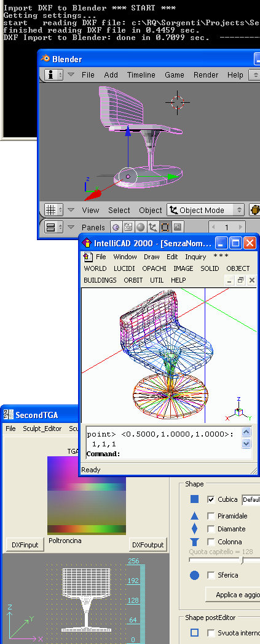Open the BUILDINGS menu in IntelliCAD

[x=100, y=280]
